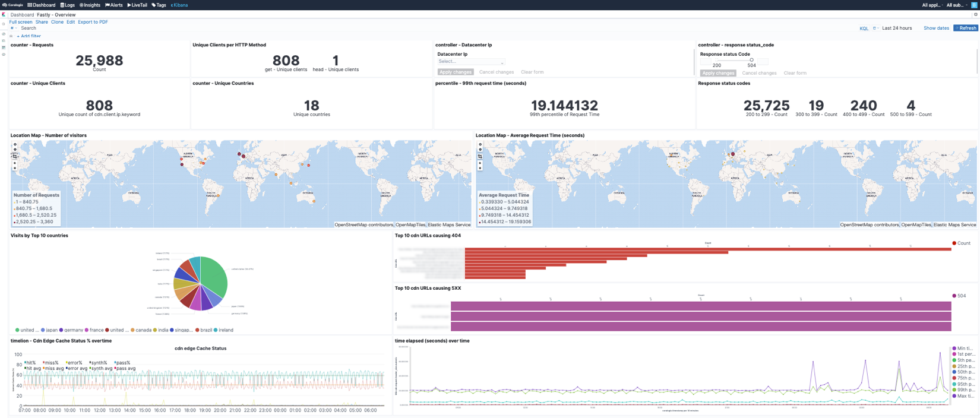Toggle the canada legend entry

click(141, 330)
